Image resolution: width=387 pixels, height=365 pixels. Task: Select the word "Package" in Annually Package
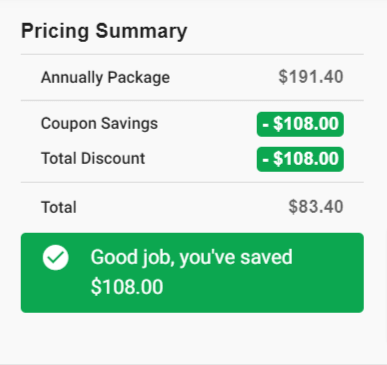[139, 78]
